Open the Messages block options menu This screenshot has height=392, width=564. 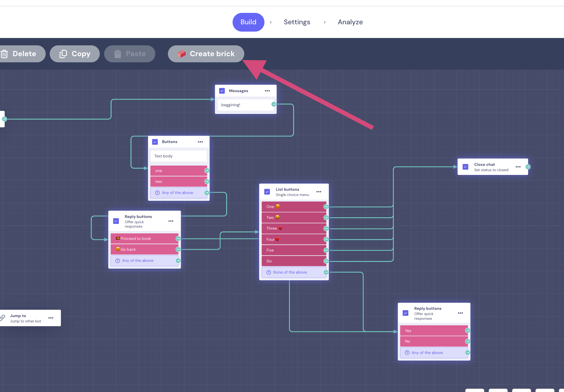click(267, 91)
